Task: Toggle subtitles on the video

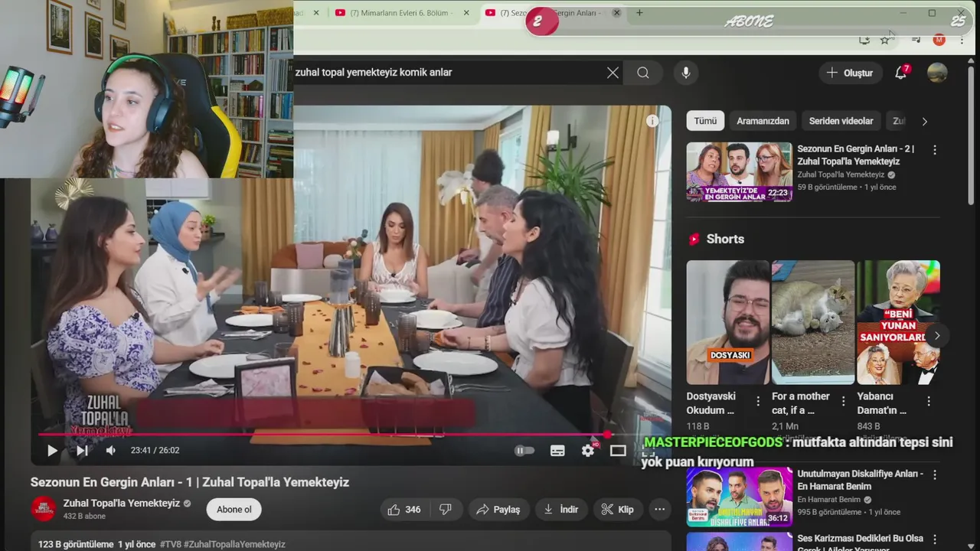Action: [x=557, y=451]
